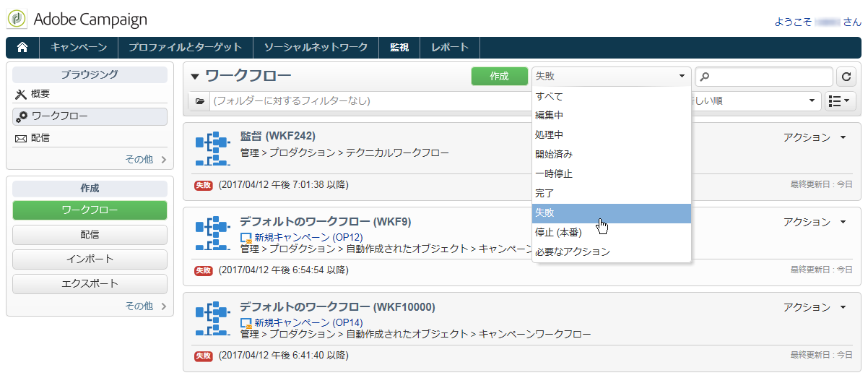
Task: Open アクション menu for 監督 (WKF242)
Action: (x=814, y=137)
